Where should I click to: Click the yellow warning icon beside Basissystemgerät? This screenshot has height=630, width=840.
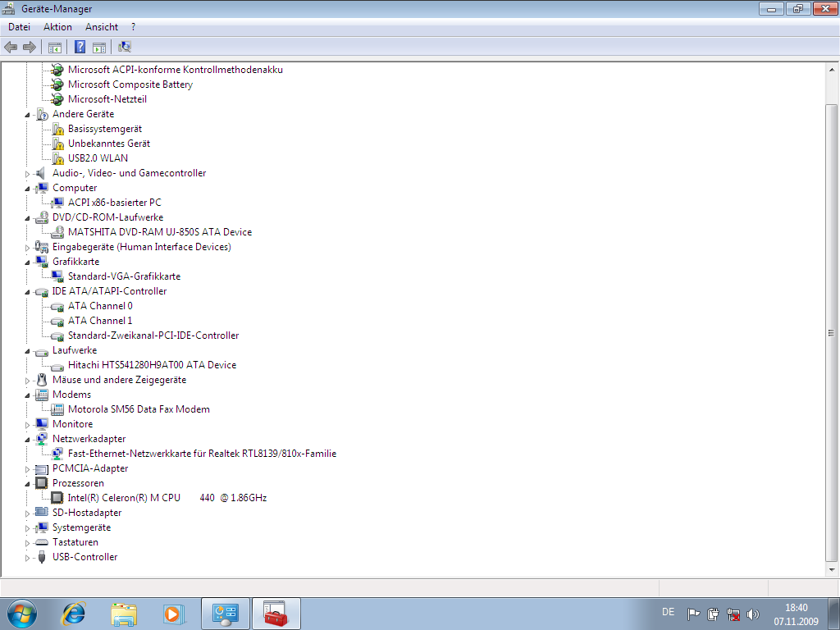click(x=58, y=129)
